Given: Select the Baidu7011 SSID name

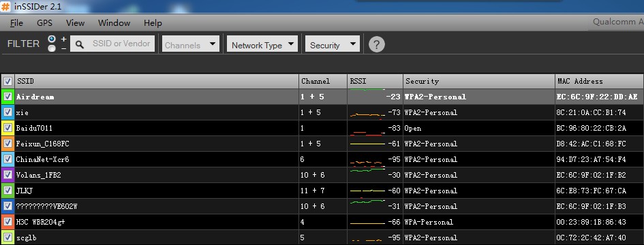Looking at the screenshot, I should click(x=34, y=128).
